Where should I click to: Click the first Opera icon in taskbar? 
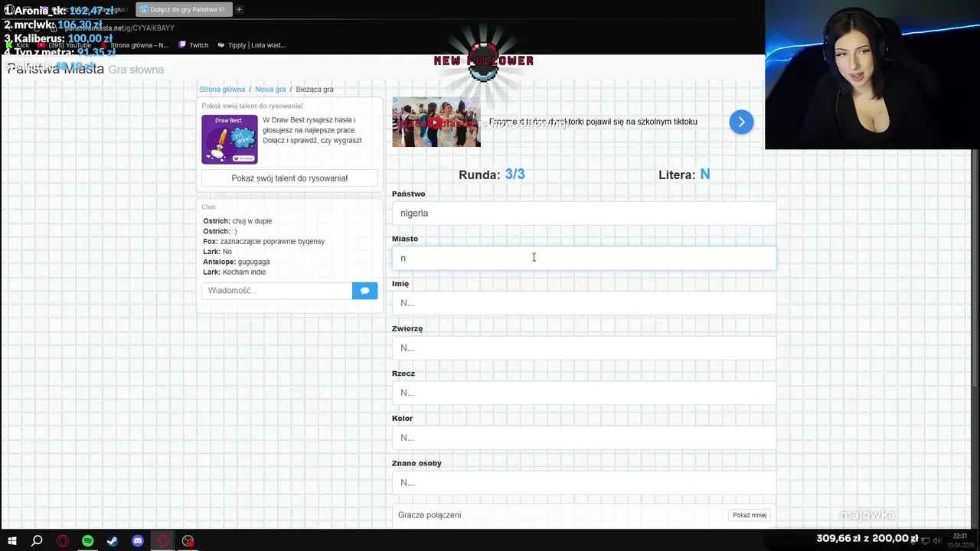63,540
